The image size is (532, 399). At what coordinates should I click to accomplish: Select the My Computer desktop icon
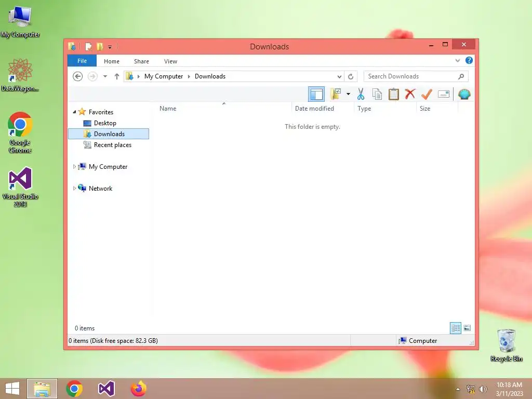[20, 21]
